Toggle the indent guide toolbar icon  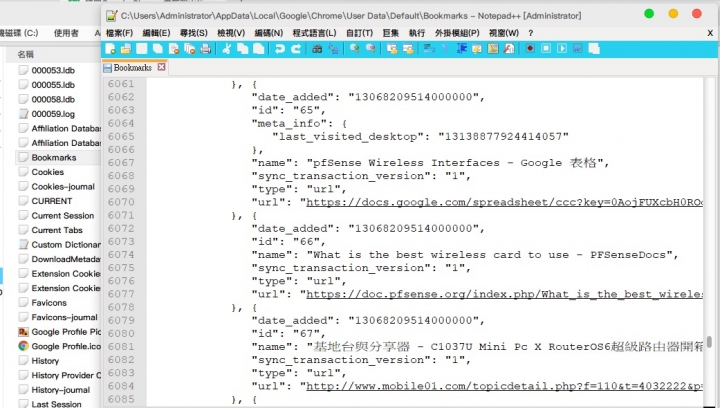[461, 49]
